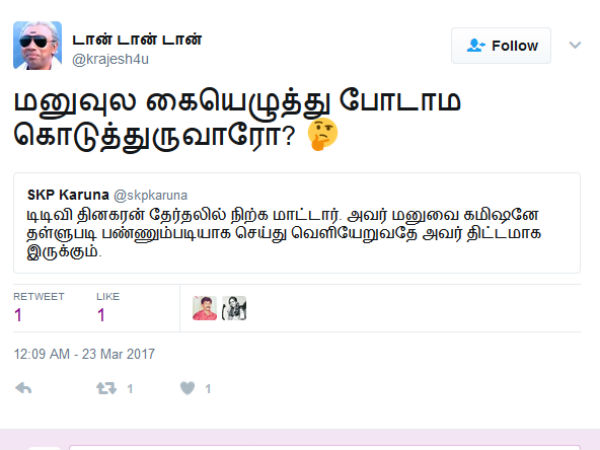Click the retweet count number beside the retweet icon
Viewport: 600px width, 450px height.
click(130, 389)
